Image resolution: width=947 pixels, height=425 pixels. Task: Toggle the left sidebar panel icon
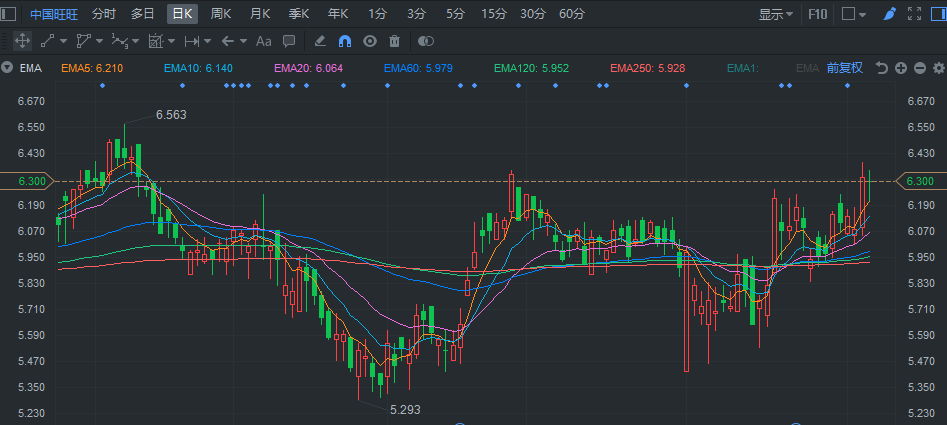coord(8,13)
